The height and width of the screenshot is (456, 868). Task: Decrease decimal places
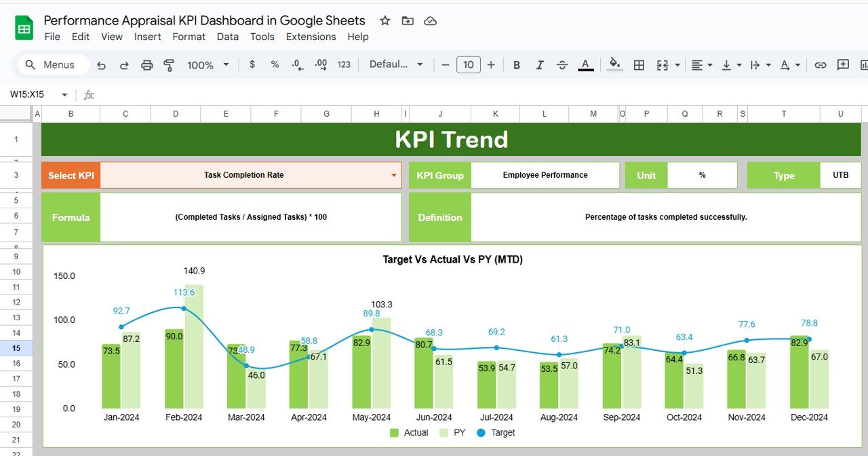(296, 64)
